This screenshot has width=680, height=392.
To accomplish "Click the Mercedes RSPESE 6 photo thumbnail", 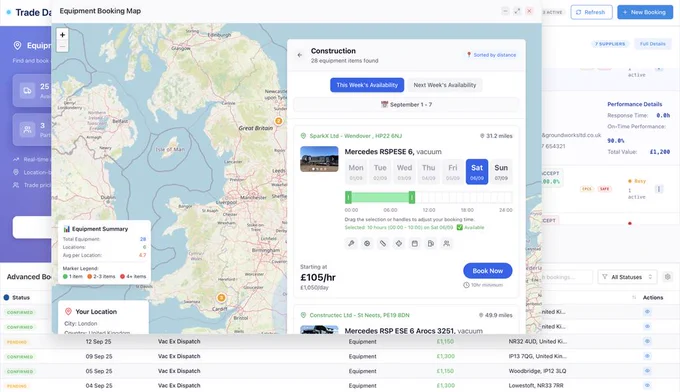I will (x=319, y=159).
